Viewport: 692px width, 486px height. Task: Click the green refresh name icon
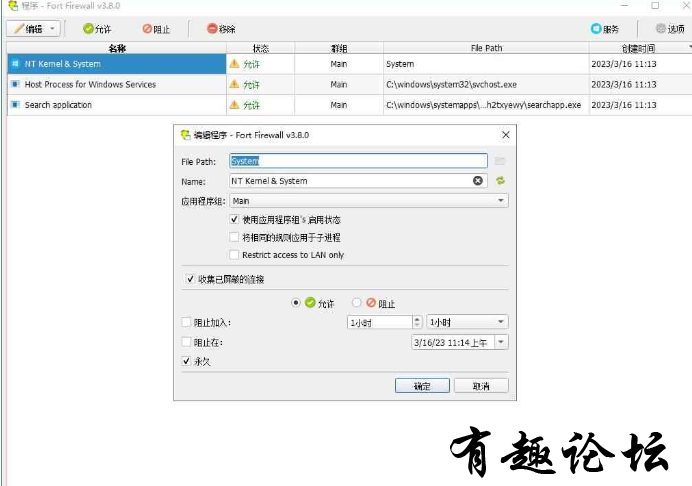[500, 181]
